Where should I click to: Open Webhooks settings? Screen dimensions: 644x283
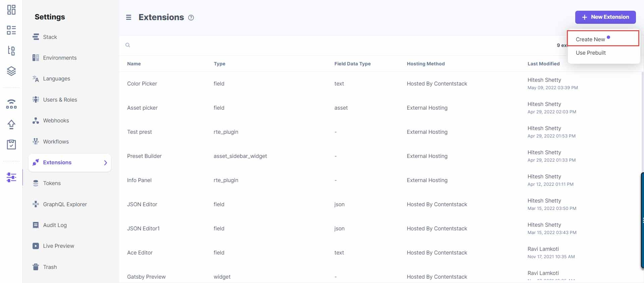pyautogui.click(x=56, y=121)
